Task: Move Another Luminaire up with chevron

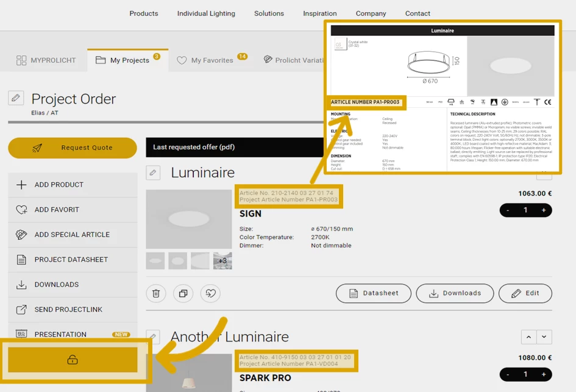Action: pos(528,337)
